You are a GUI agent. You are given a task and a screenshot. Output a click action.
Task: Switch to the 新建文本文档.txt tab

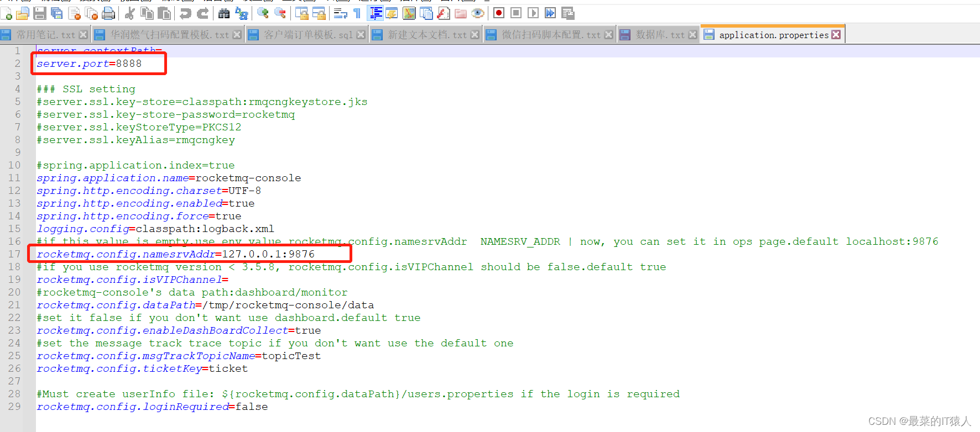coord(426,35)
